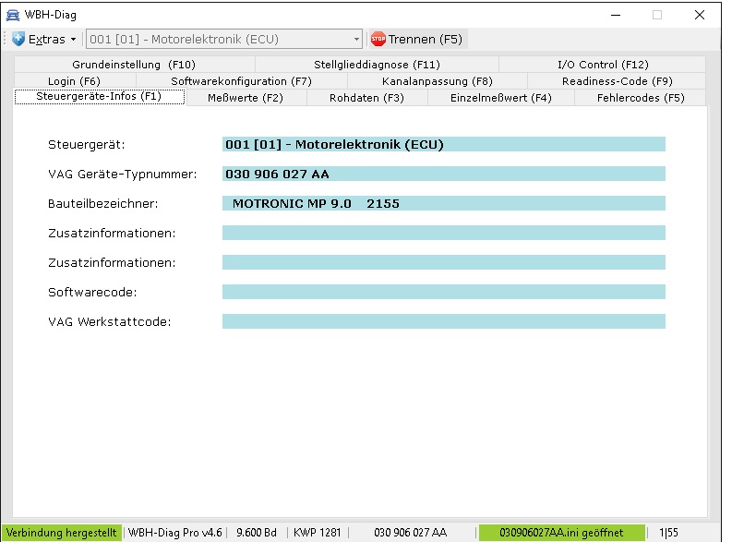This screenshot has width=756, height=542.
Task: Switch to the Kanalanpassung (F8) tab
Action: pos(437,81)
